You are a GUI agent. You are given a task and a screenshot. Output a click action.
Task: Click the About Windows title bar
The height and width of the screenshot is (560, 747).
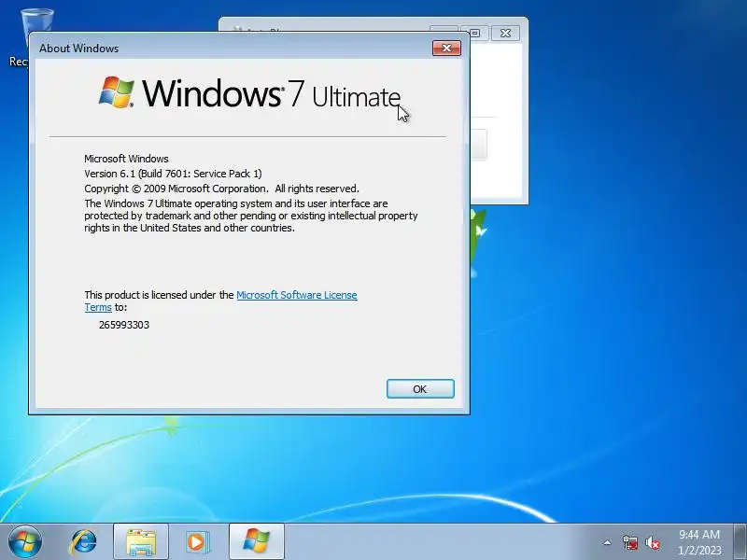pos(233,49)
